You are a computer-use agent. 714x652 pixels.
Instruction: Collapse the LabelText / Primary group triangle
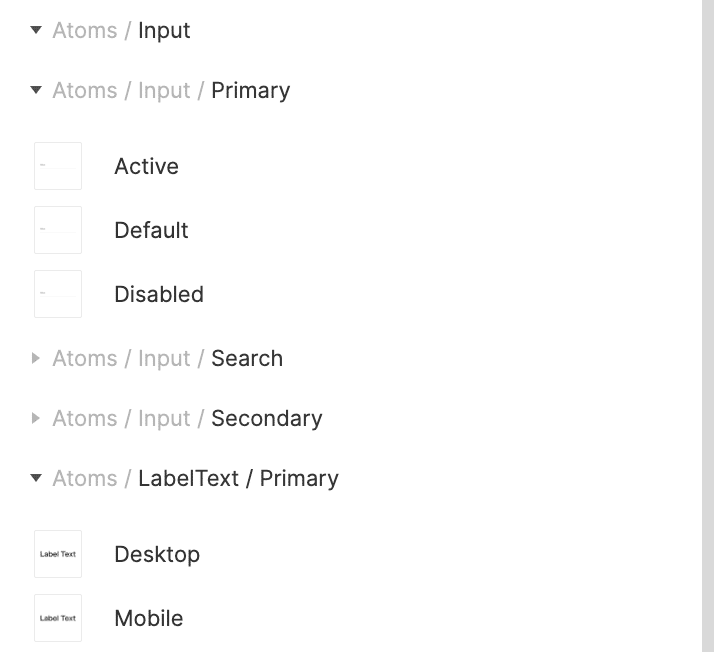pyautogui.click(x=36, y=478)
